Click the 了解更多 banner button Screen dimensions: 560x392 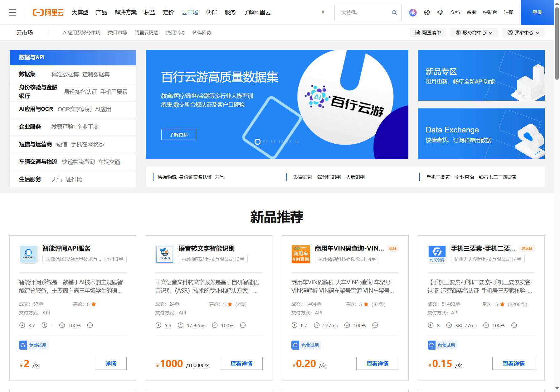(179, 135)
